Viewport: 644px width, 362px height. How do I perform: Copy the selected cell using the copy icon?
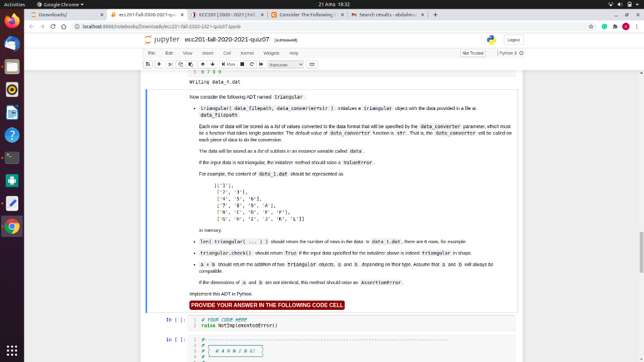[180, 63]
